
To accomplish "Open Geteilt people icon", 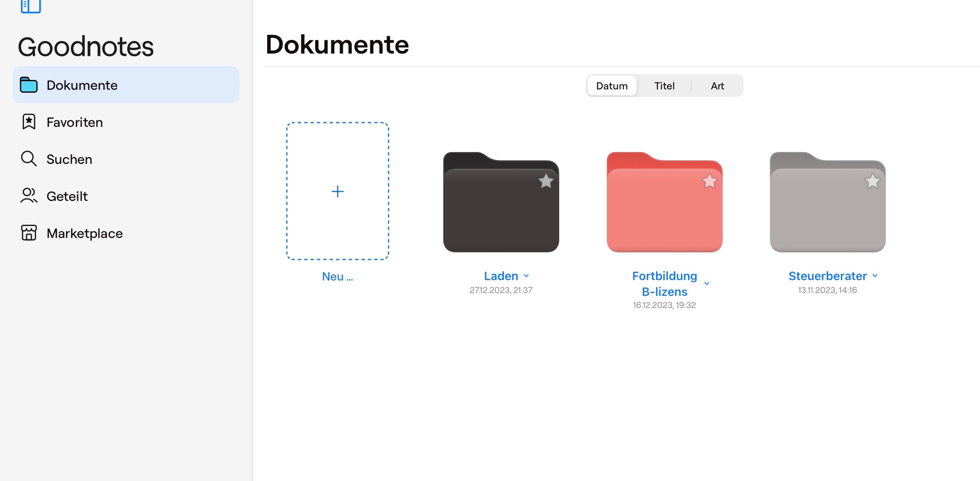I will (x=29, y=196).
